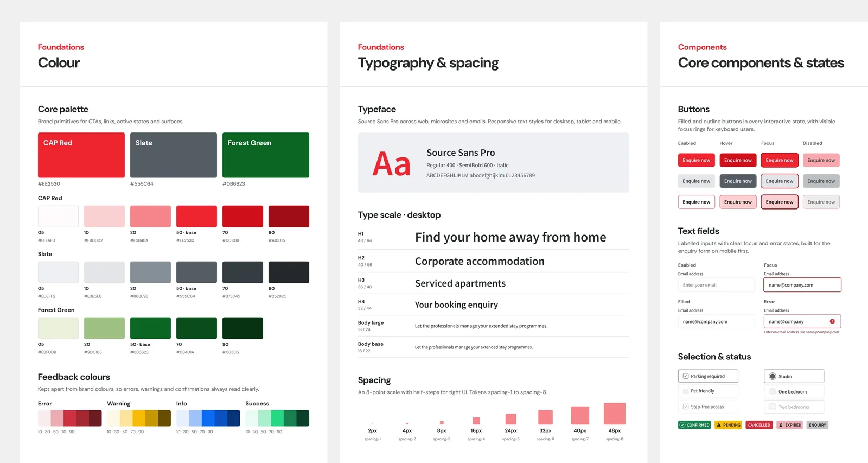Click the ENQUIRY status badge
868x463 pixels.
(817, 425)
